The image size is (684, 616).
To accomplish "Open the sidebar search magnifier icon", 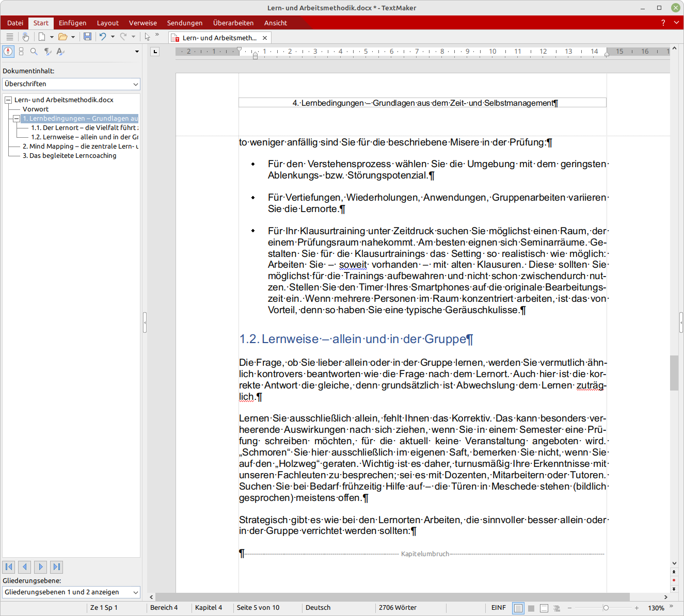I will (x=34, y=52).
